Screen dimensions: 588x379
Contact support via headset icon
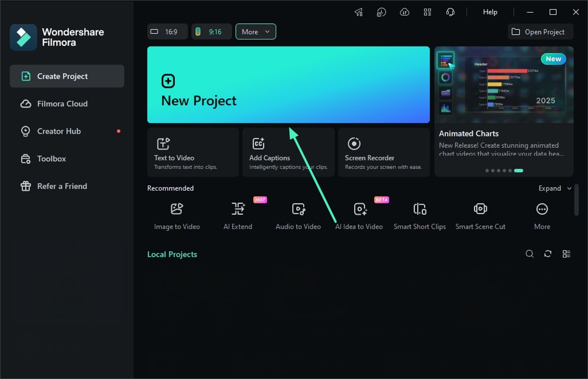click(x=450, y=12)
